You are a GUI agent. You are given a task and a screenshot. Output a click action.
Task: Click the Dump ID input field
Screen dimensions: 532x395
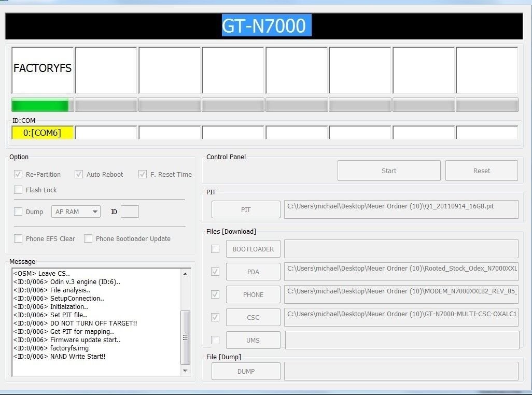pyautogui.click(x=130, y=211)
